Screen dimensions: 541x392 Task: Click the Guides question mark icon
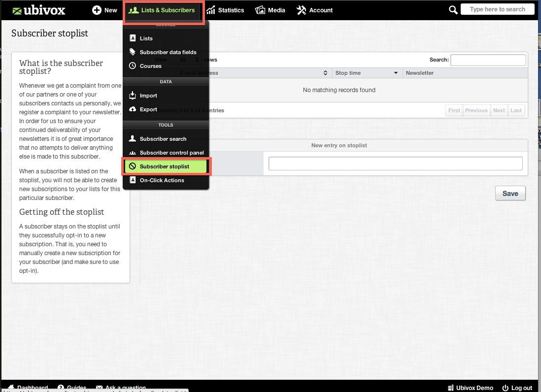click(x=61, y=388)
